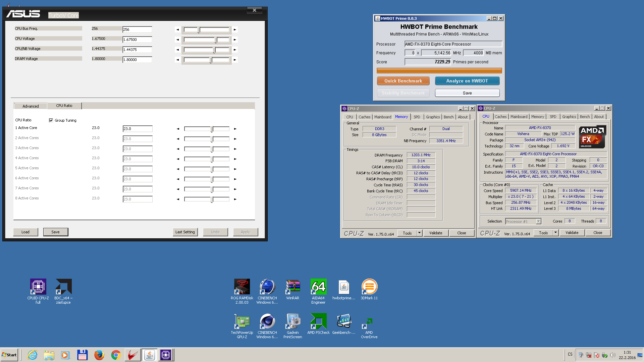
Task: Click right arrow for CPU Voltage
Action: tap(235, 40)
